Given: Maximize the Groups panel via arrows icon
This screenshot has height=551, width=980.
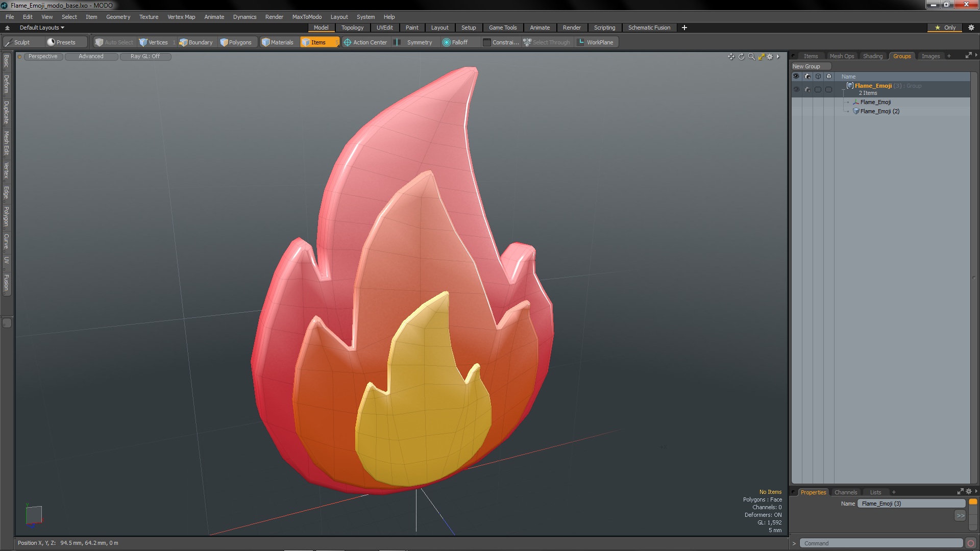Looking at the screenshot, I should [968, 56].
